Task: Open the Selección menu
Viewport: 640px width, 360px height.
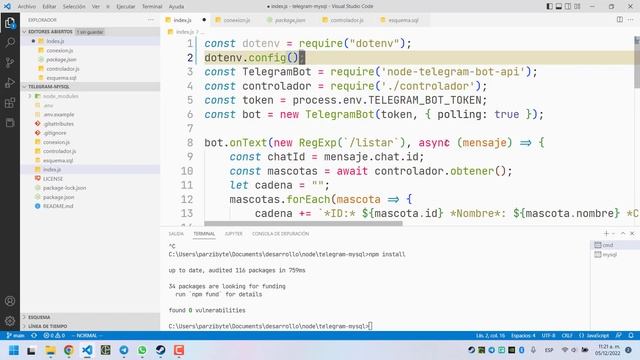Action: pyautogui.click(x=74, y=7)
